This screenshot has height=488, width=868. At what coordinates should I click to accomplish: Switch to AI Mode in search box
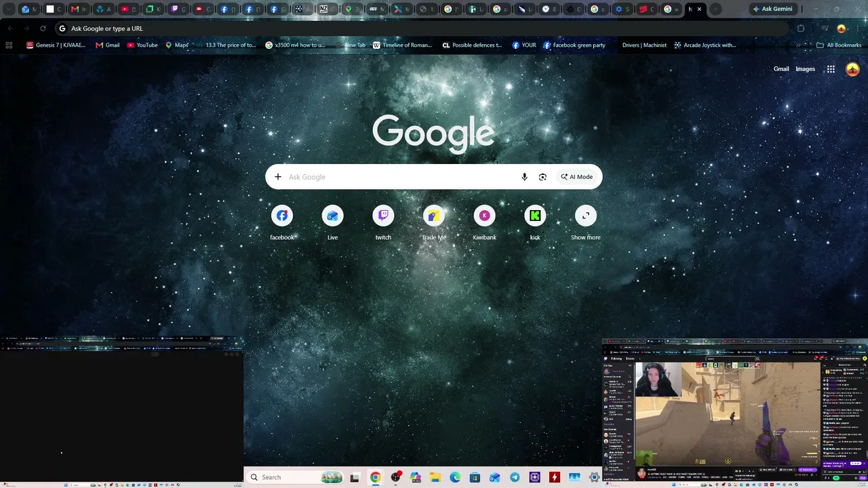pyautogui.click(x=577, y=177)
